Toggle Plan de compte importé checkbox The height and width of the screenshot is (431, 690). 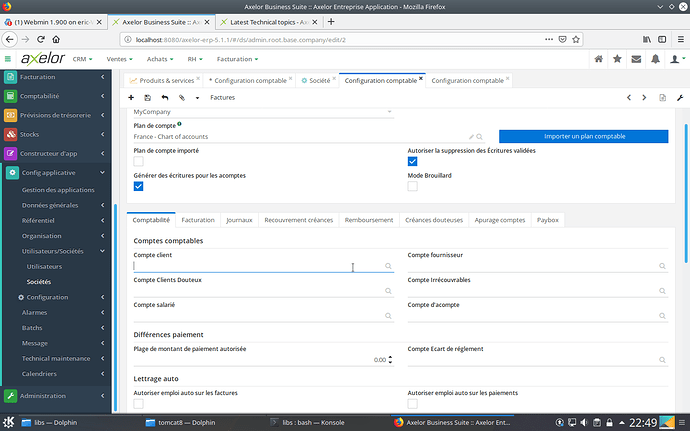pyautogui.click(x=139, y=162)
